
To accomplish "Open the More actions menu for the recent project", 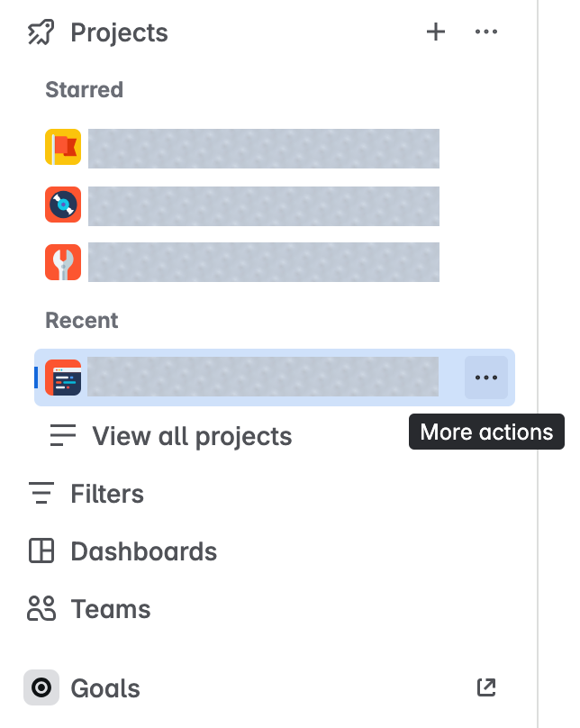I will [485, 378].
